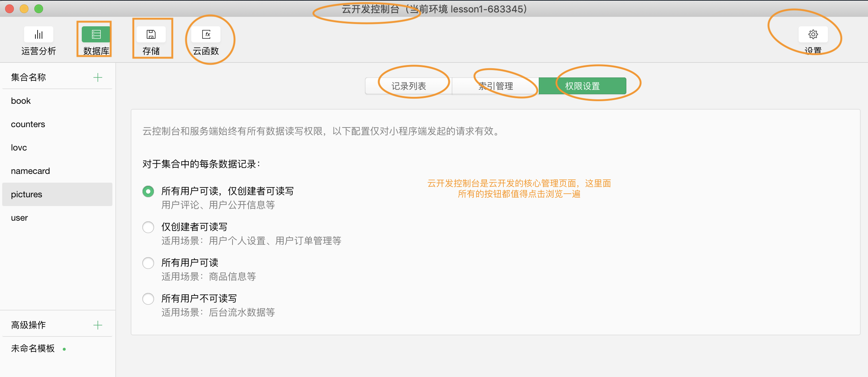Add a collection with 集合名称 plus icon
The image size is (868, 377).
click(x=97, y=77)
